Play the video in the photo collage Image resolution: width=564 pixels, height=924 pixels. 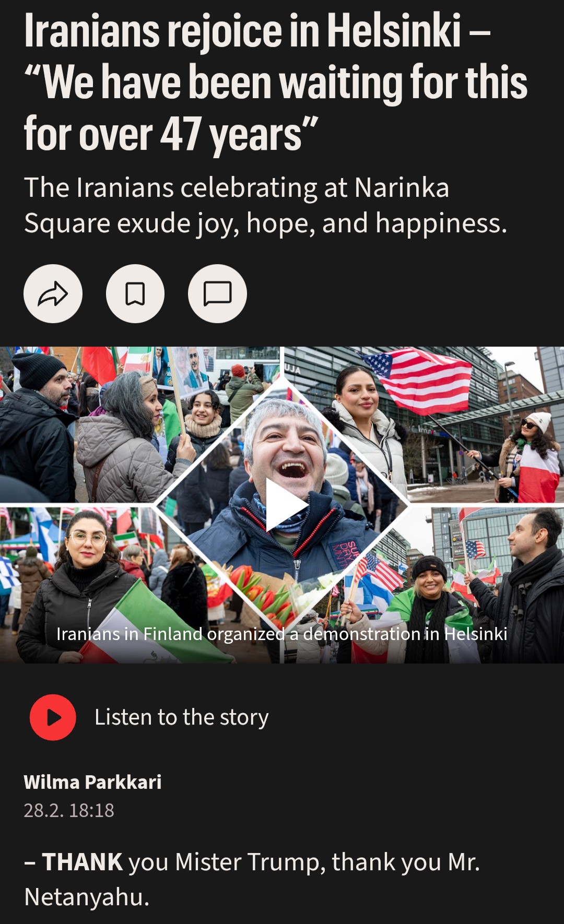pos(286,505)
